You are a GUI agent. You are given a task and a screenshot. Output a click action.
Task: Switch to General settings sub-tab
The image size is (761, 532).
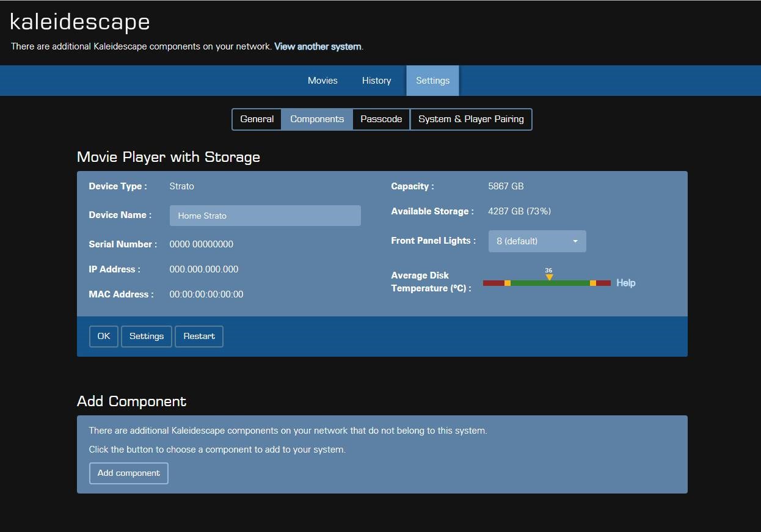pyautogui.click(x=257, y=119)
